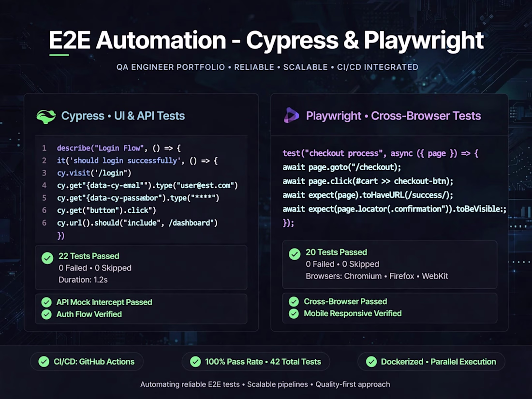Click the check icon beside Cross-Browser Passed

point(294,301)
